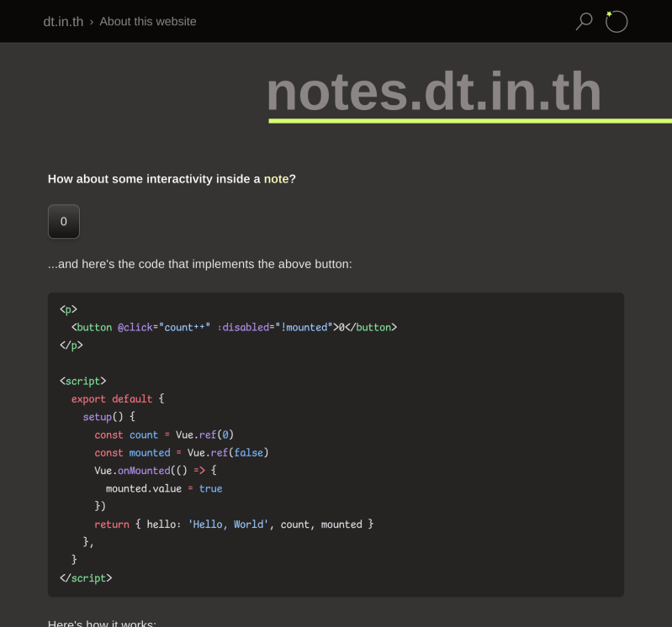Click the notes.dt.in.th page title
The width and height of the screenshot is (672, 627).
coord(434,92)
